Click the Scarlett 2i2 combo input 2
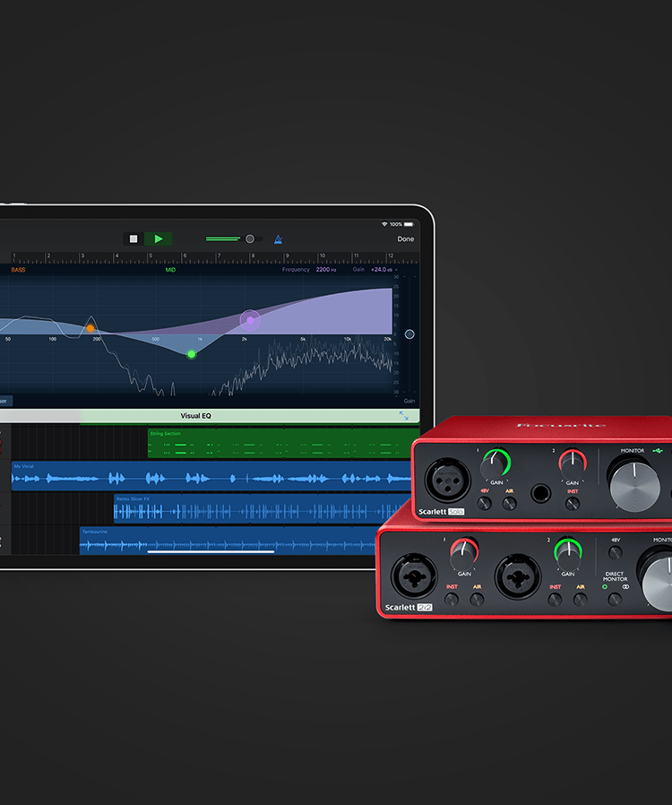Image resolution: width=672 pixels, height=805 pixels. (518, 576)
